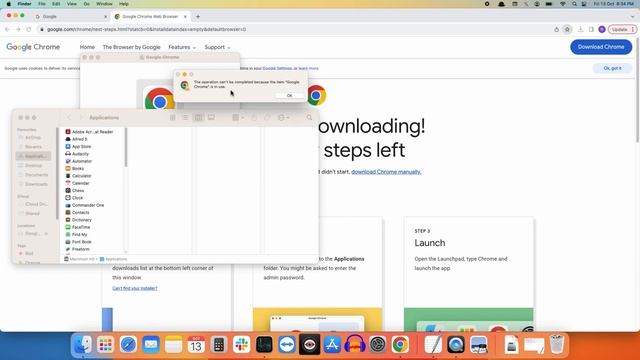Open Slack from the Dock
Viewport: 640px width, 360px height.
(242, 344)
